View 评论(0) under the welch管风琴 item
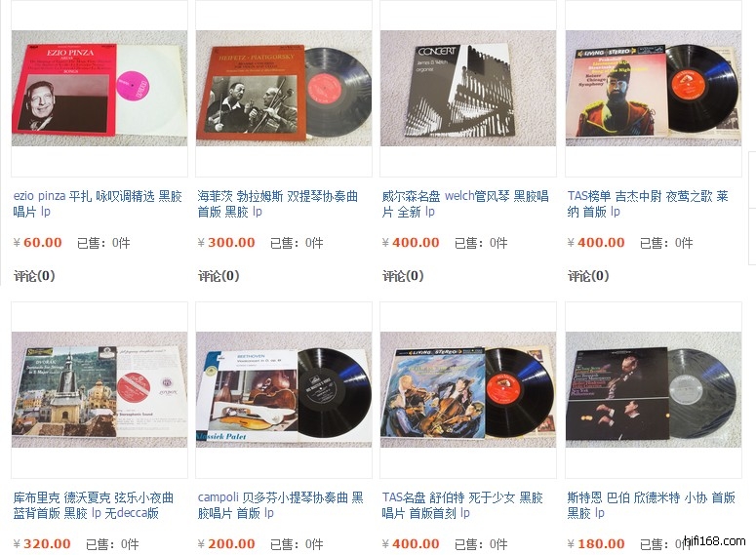Image resolution: width=756 pixels, height=555 pixels. pyautogui.click(x=403, y=276)
